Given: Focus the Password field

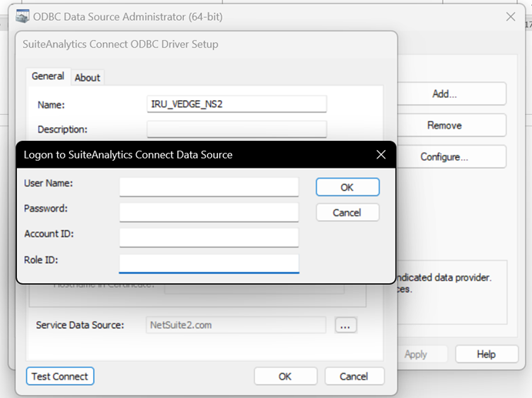Looking at the screenshot, I should click(x=209, y=212).
